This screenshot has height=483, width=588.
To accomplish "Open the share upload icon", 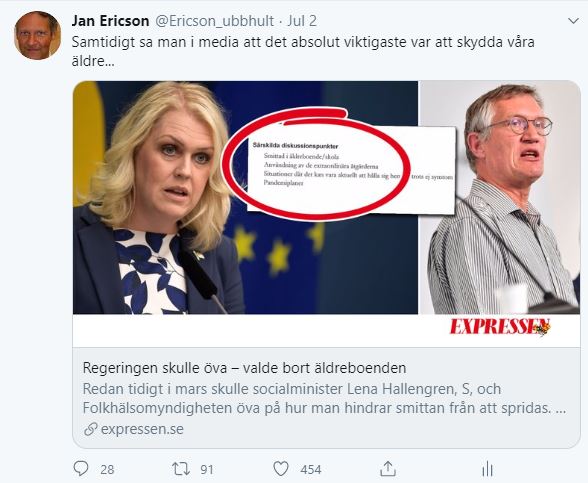I will click(x=388, y=469).
